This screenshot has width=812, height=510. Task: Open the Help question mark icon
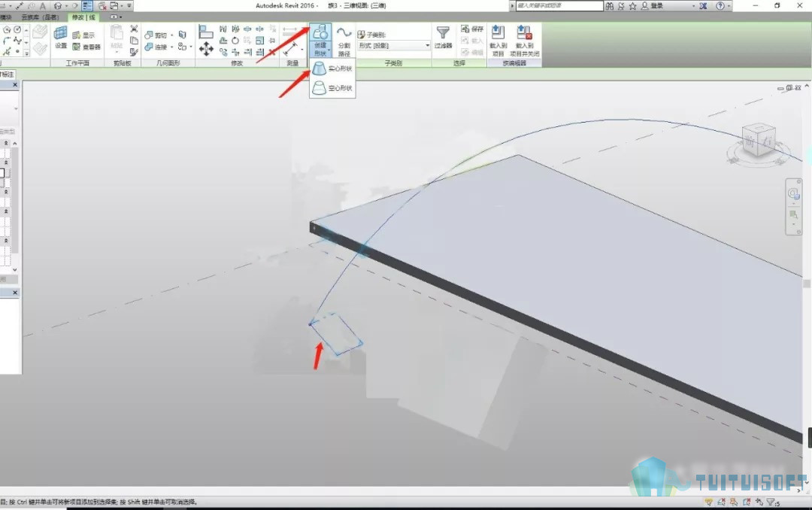click(720, 6)
